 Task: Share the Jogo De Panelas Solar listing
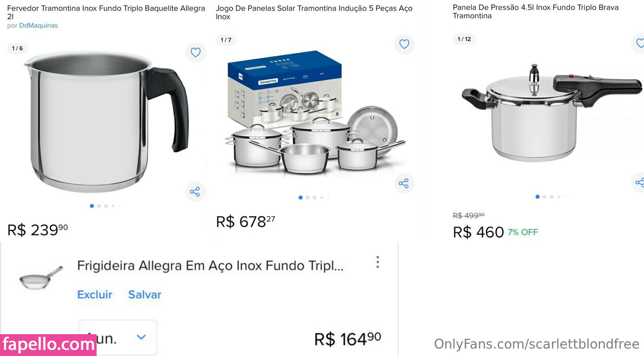point(404,183)
